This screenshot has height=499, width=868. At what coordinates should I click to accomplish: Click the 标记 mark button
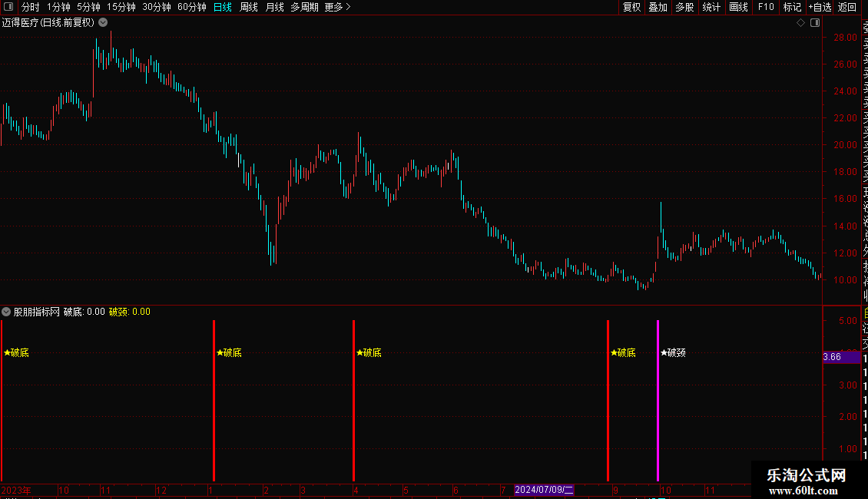(792, 7)
